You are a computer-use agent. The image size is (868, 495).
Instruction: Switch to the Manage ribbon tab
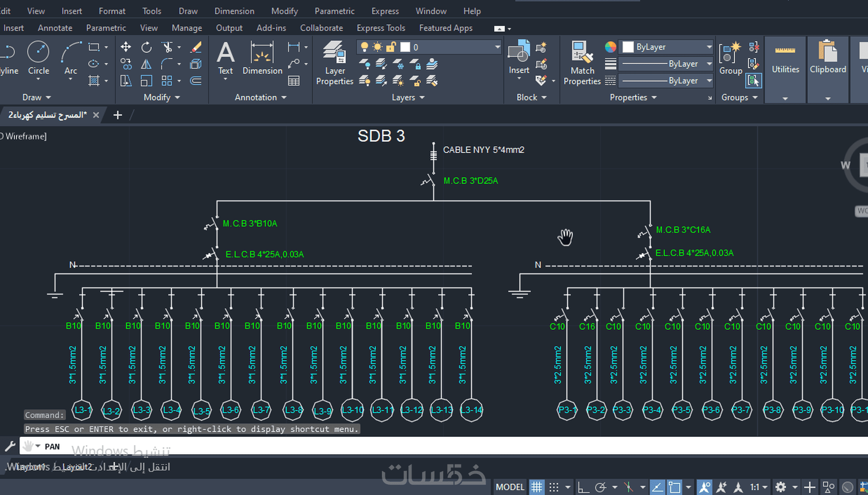[x=187, y=28]
